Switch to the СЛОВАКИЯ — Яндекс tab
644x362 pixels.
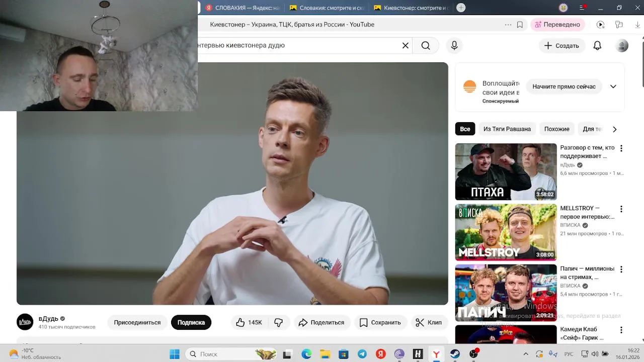point(243,8)
